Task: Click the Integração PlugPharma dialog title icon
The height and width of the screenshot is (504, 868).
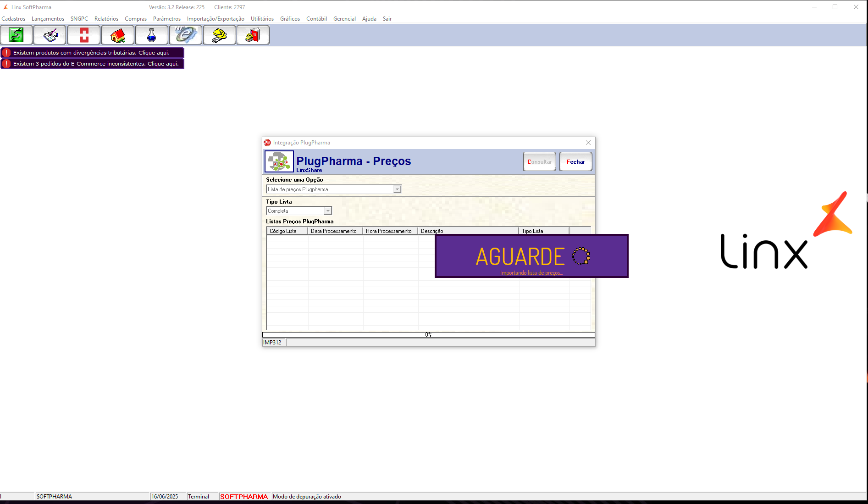Action: (267, 143)
